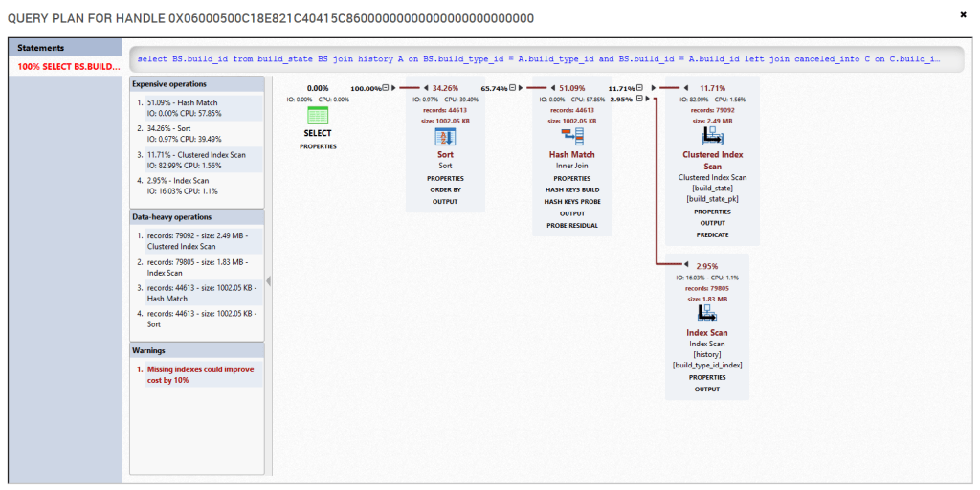The width and height of the screenshot is (980, 490).
Task: Show OUTPUT of Clustered Index Scan node
Action: (x=712, y=223)
